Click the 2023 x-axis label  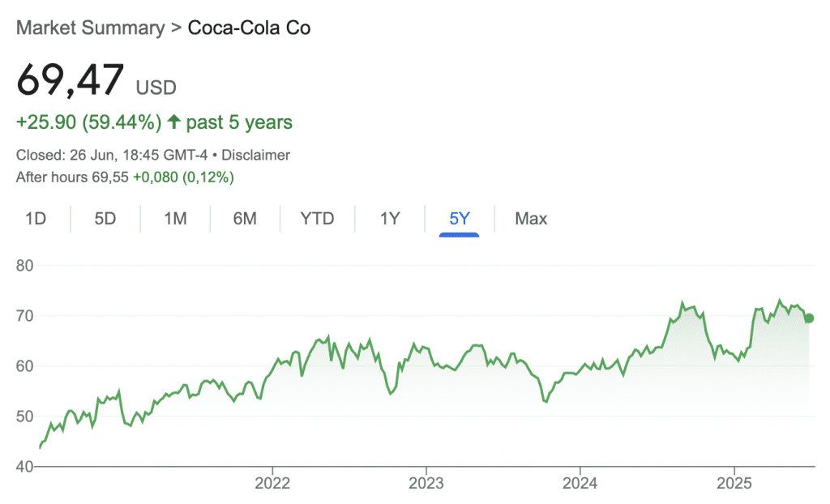[x=426, y=485]
